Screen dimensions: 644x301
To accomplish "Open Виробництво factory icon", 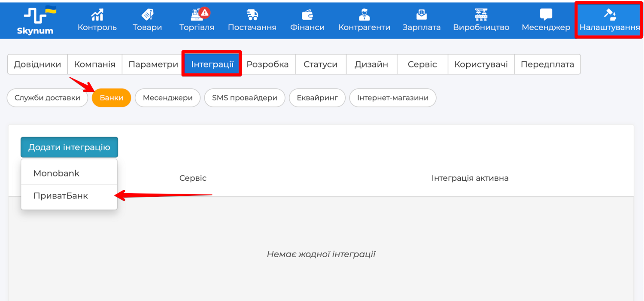I will coord(481,15).
